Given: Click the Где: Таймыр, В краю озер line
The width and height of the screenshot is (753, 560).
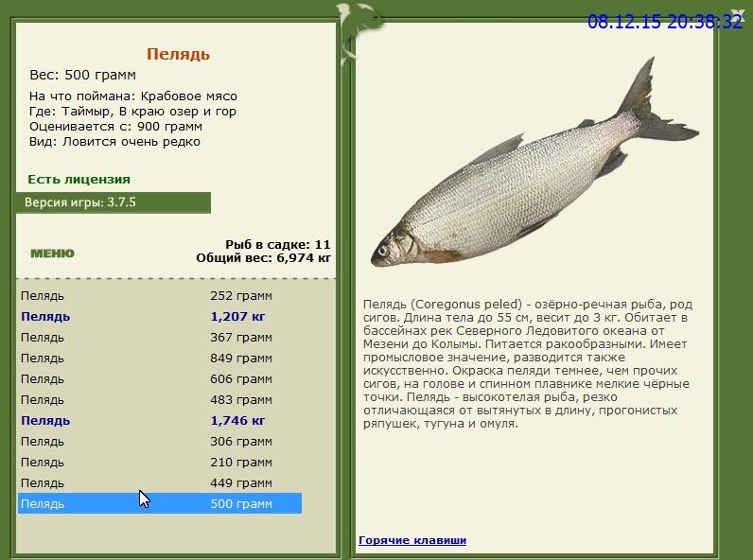Looking at the screenshot, I should coord(132,112).
